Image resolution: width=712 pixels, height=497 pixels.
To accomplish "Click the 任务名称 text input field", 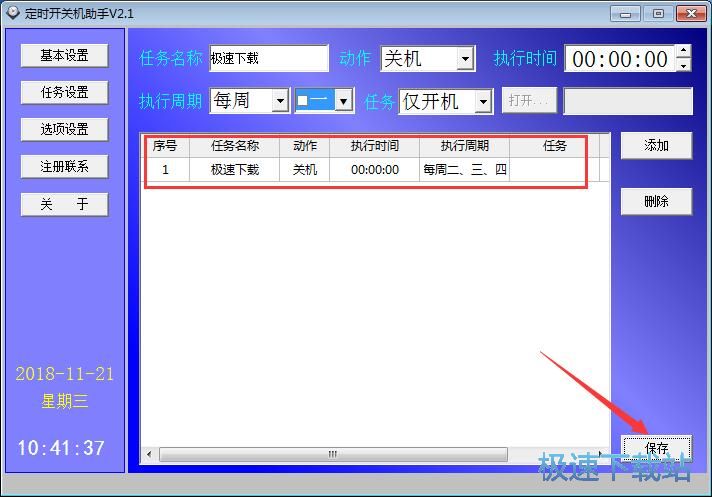I will (x=267, y=59).
